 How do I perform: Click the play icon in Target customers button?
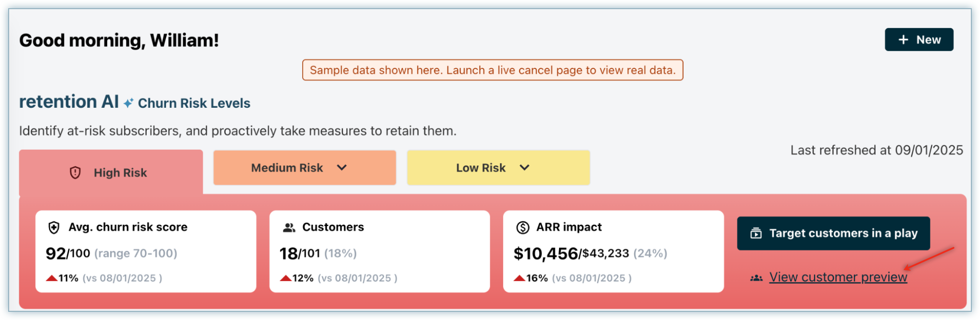(756, 233)
